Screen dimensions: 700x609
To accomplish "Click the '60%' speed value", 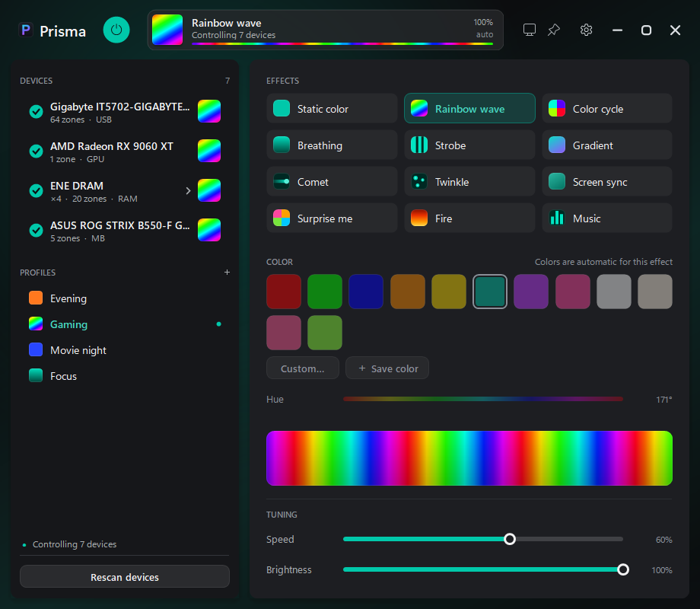I will (663, 540).
